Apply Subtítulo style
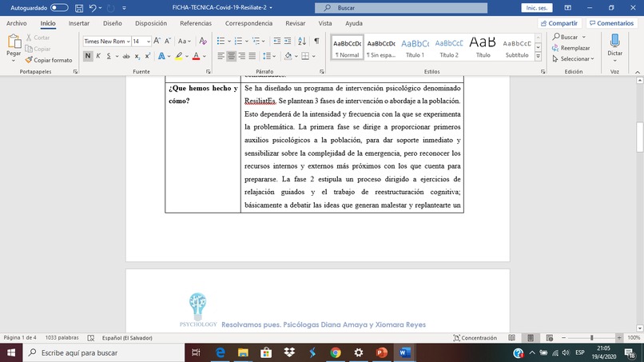Image resolution: width=644 pixels, height=362 pixels. pyautogui.click(x=517, y=48)
